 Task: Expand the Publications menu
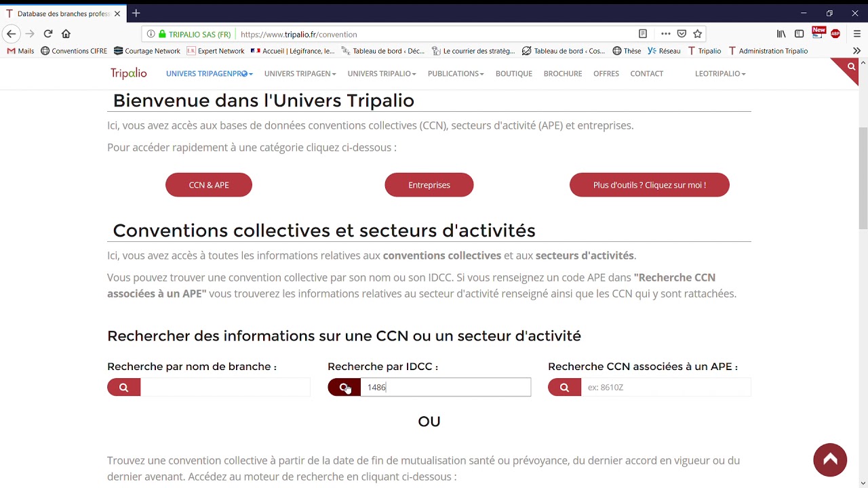tap(456, 73)
